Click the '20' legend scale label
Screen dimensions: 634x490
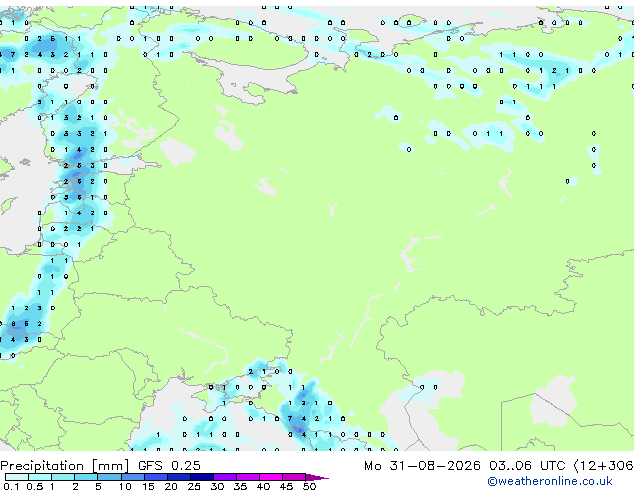click(x=171, y=486)
